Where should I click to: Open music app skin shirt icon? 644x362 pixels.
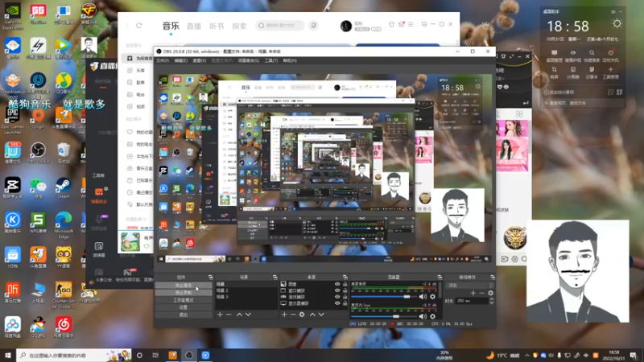pyautogui.click(x=392, y=25)
